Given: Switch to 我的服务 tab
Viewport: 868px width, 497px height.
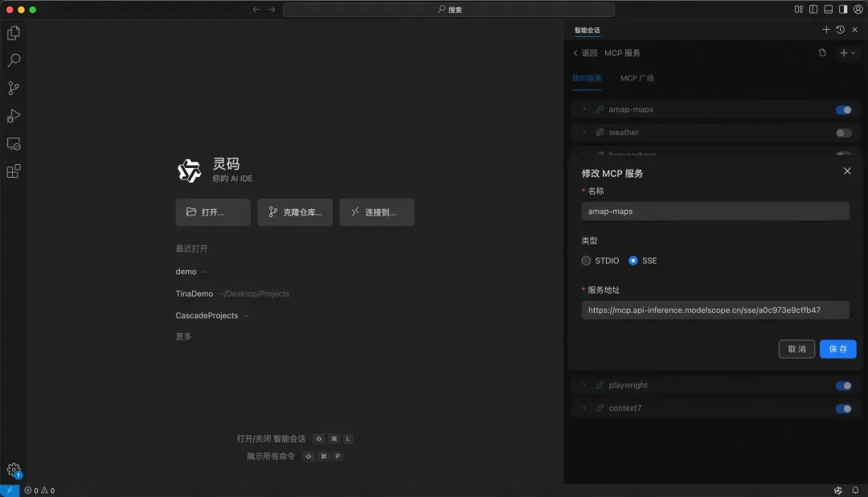Looking at the screenshot, I should pos(587,78).
